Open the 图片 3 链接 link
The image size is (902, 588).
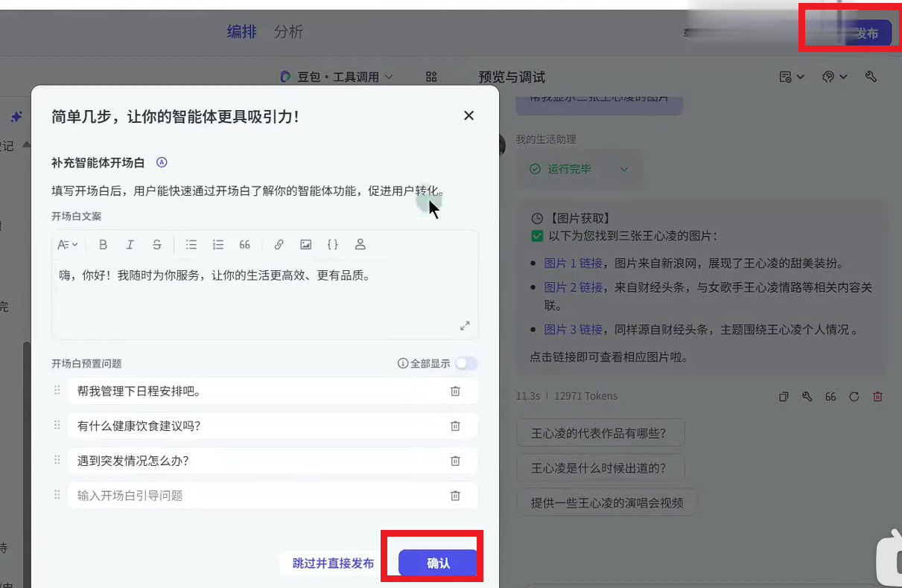574,329
